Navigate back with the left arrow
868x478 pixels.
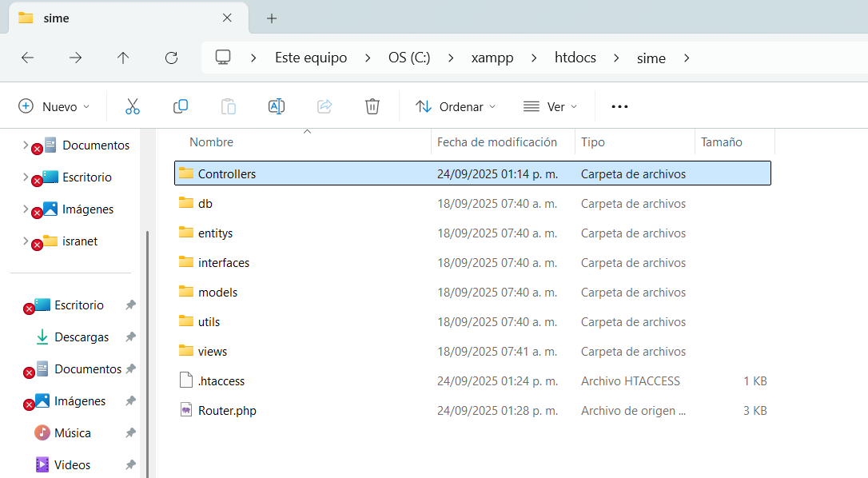(27, 58)
